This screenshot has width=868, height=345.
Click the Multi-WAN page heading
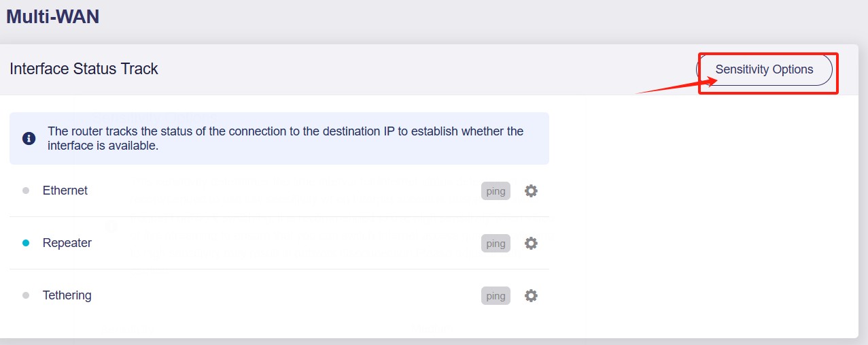tap(53, 16)
